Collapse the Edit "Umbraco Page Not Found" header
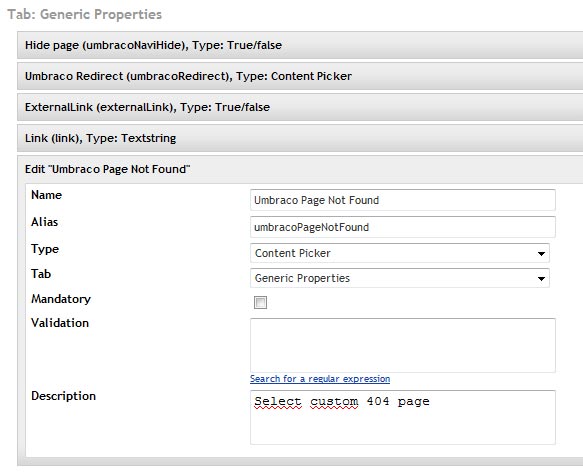 click(300, 169)
